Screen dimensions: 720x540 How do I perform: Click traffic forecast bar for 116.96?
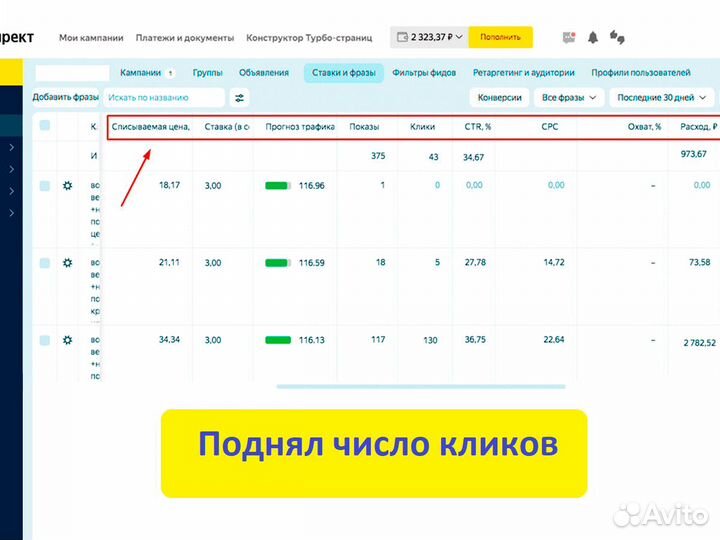[278, 186]
